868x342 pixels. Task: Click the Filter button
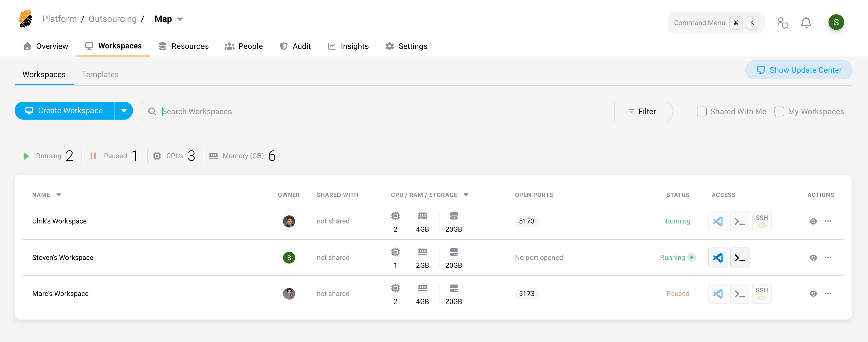(x=643, y=111)
